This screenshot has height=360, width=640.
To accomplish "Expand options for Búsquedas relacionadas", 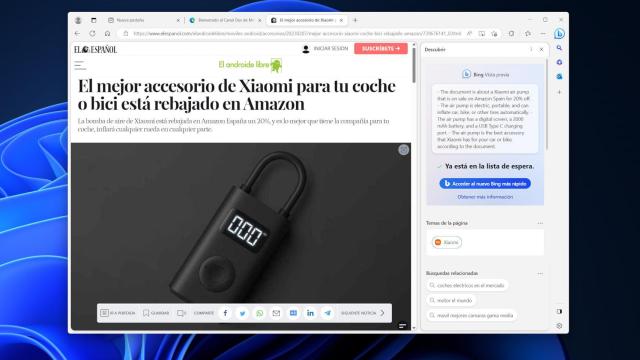I will point(540,273).
